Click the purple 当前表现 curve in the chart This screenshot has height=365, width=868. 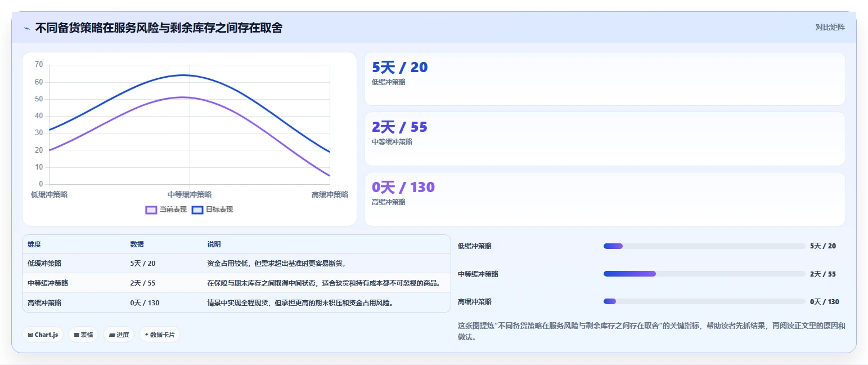pyautogui.click(x=183, y=97)
